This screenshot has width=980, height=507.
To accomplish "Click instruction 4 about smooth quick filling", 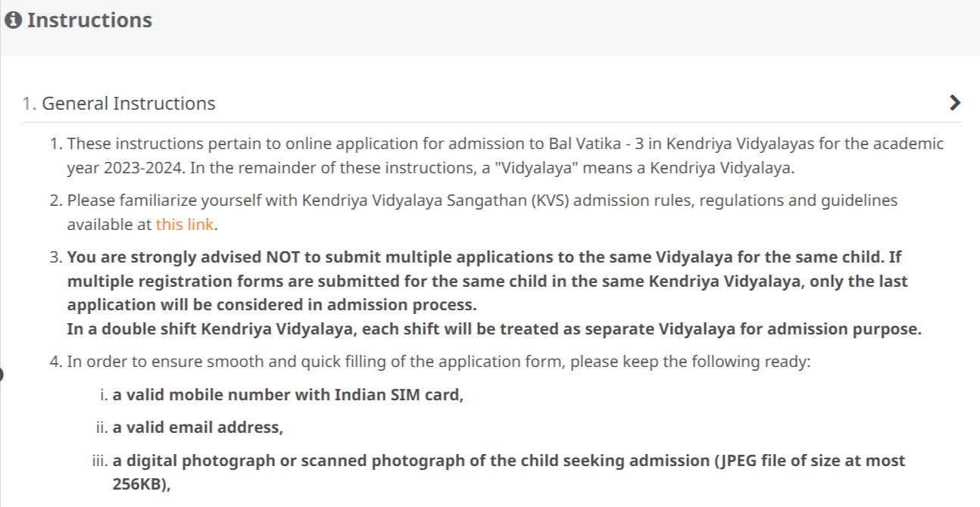I will 439,362.
